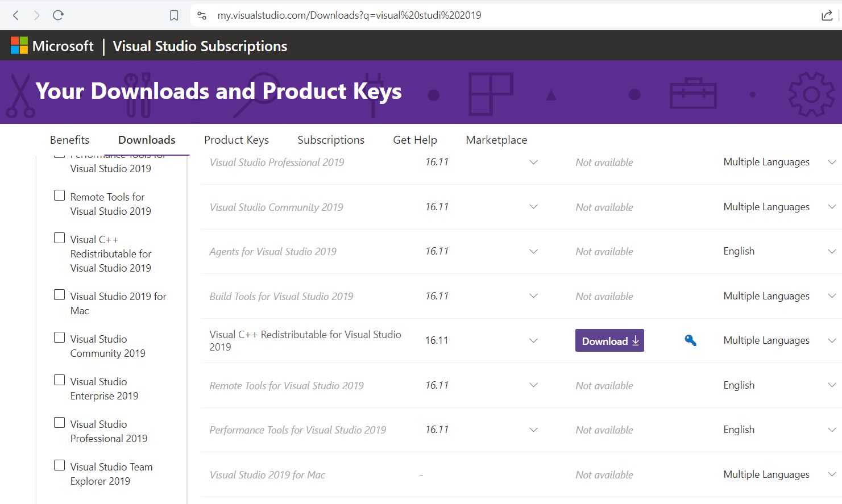Reload the page with the refresh icon
Viewport: 842px width, 504px height.
coord(58,15)
